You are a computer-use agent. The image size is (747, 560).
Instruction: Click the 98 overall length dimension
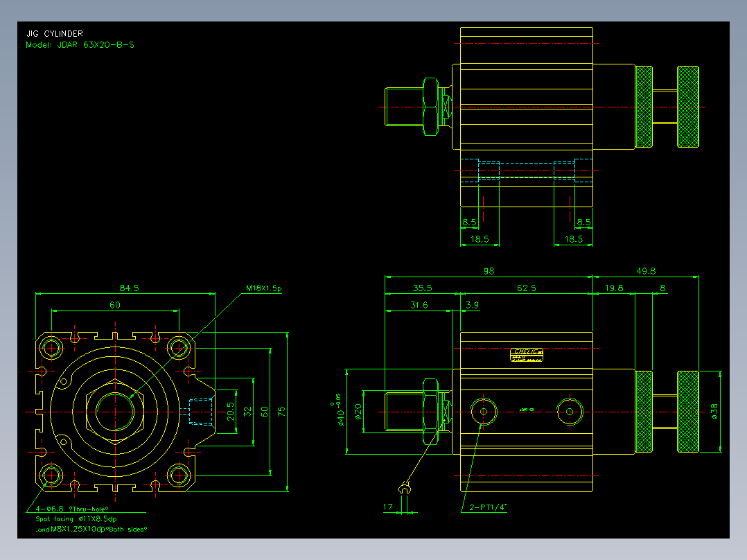(489, 271)
